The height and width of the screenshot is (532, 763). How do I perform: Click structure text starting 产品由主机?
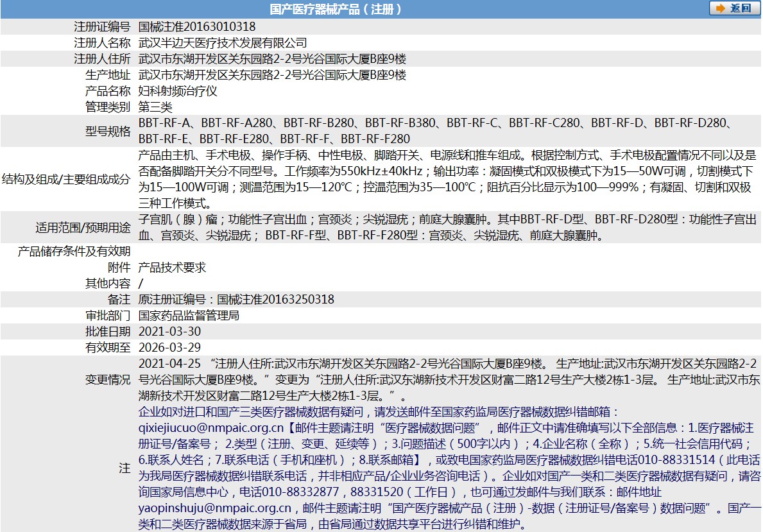(x=448, y=179)
